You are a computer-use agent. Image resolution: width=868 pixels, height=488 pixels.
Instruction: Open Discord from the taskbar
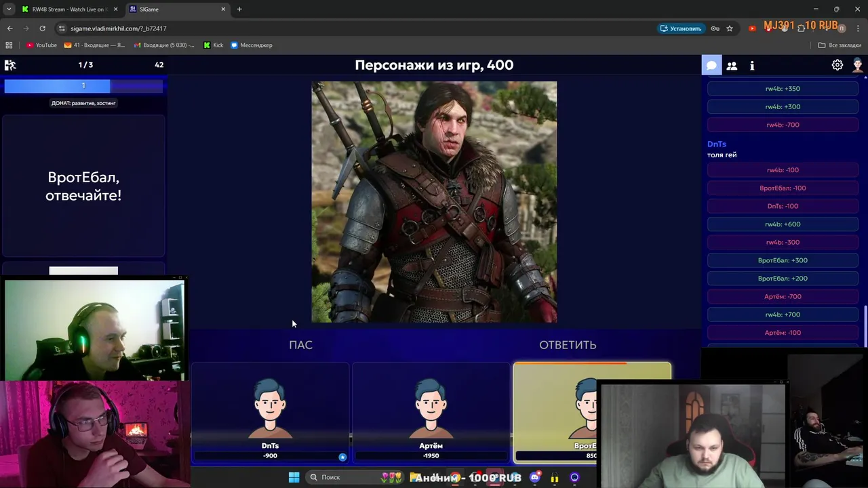click(534, 477)
